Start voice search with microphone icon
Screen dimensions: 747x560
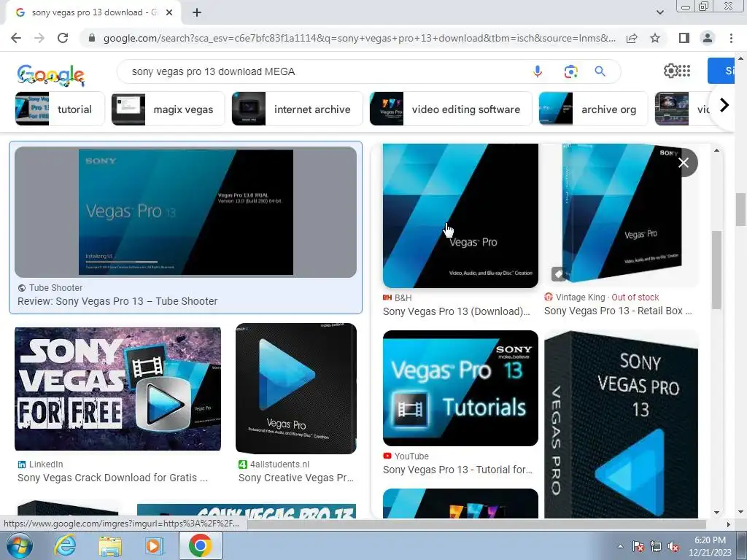click(x=538, y=71)
